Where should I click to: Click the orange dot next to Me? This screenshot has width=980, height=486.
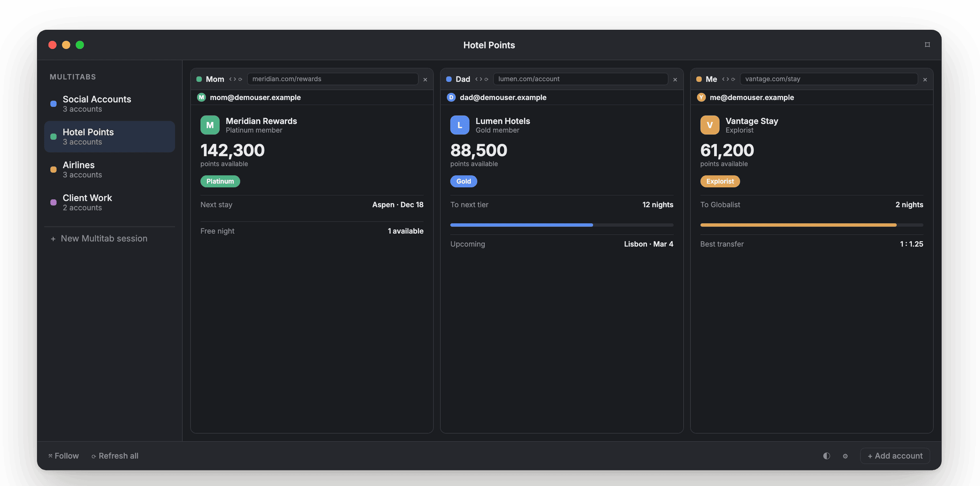point(699,79)
